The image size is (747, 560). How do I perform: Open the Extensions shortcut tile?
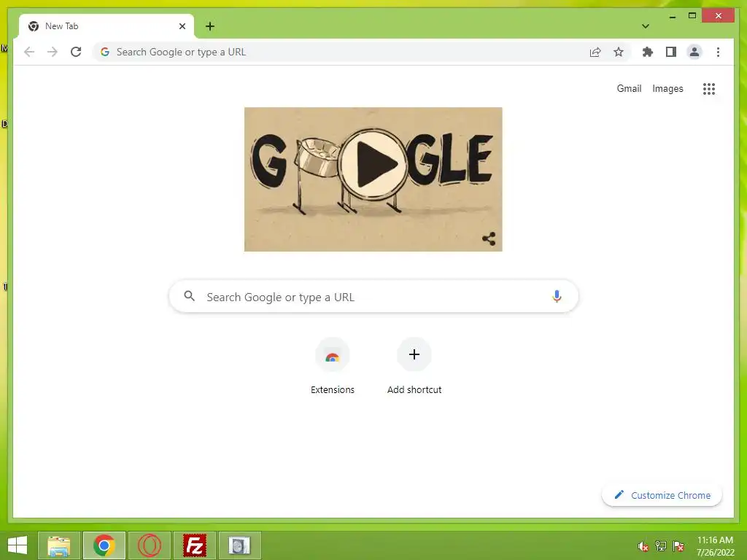pos(333,366)
